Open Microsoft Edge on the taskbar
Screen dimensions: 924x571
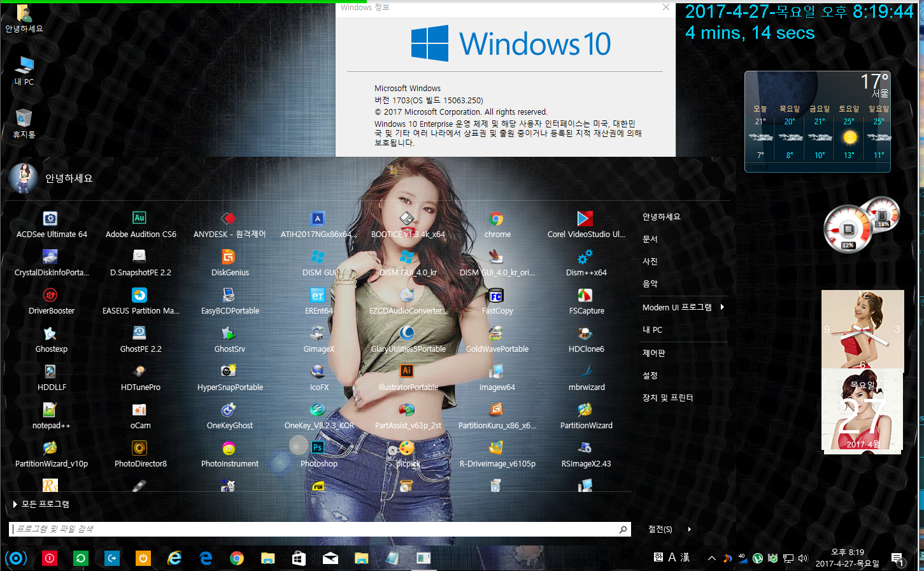206,558
